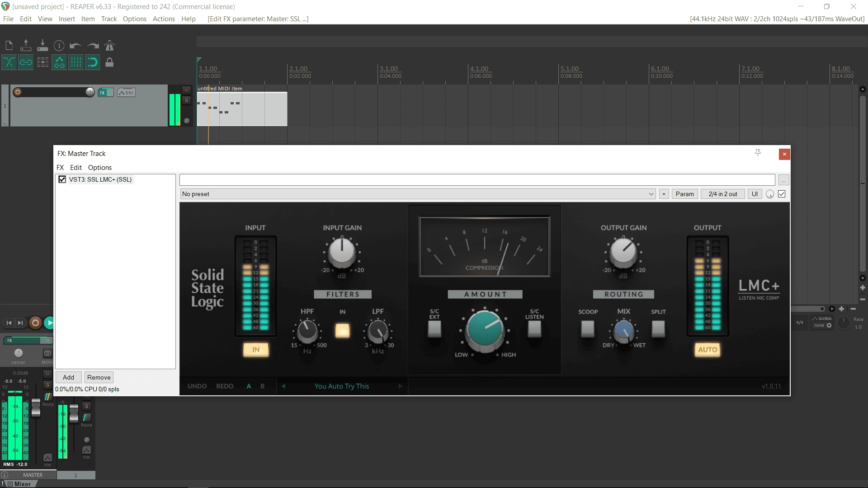Click the Master info icon
The height and width of the screenshot is (488, 868).
pos(5,475)
